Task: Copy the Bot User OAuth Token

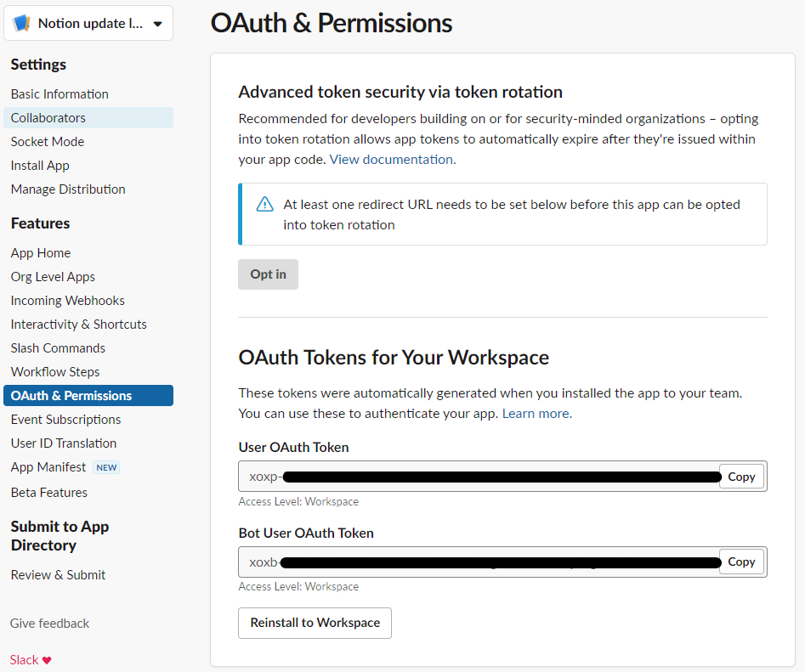Action: tap(741, 562)
